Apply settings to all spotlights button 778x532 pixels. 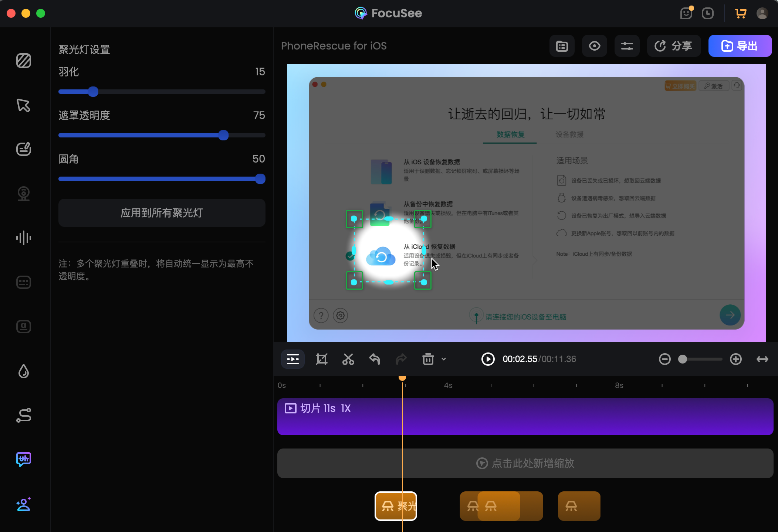(x=162, y=213)
